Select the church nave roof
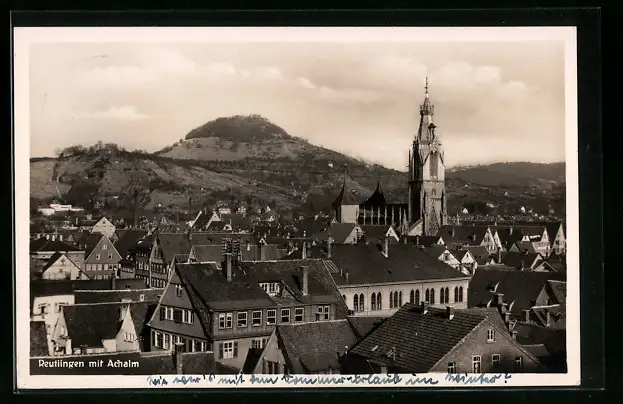The width and height of the screenshot is (623, 404). [x=381, y=196]
